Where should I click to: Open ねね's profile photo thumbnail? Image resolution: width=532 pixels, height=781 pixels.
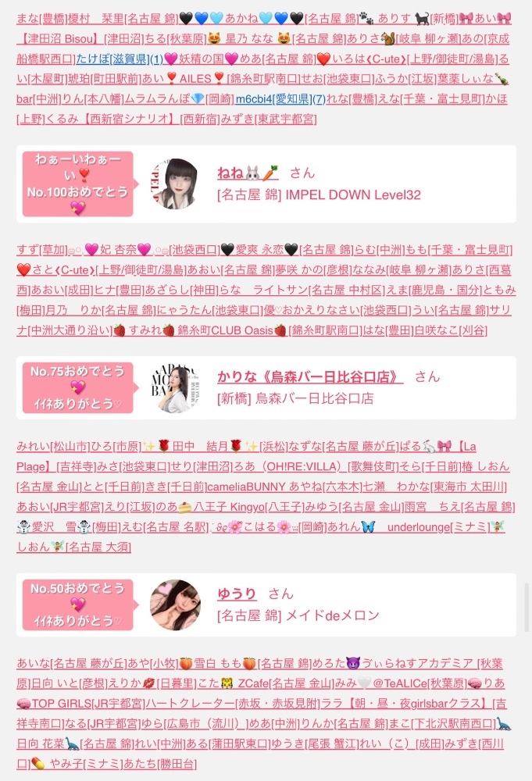point(175,184)
